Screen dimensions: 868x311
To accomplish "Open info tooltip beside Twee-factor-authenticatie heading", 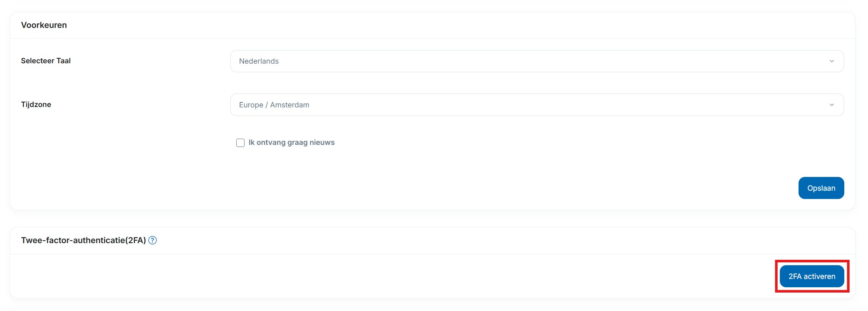I will [153, 240].
